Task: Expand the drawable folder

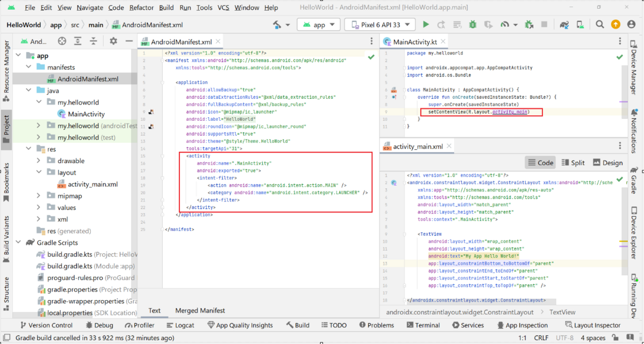Action: [38, 160]
